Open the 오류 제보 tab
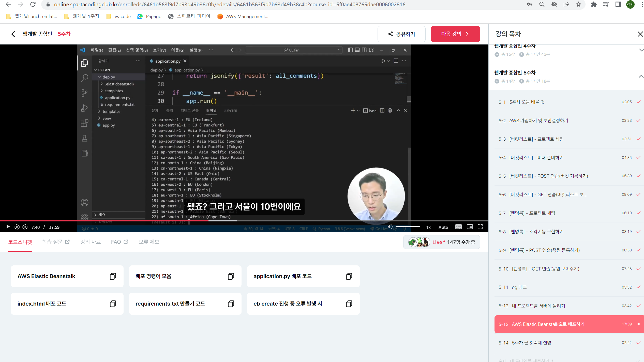The height and width of the screenshot is (362, 644). [149, 242]
